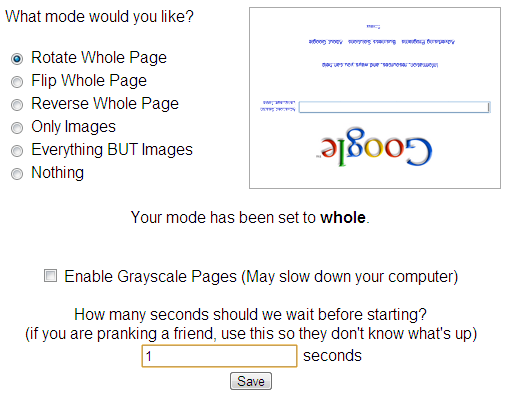
Task: Click the 'What mode would you like?' heading
Action: click(99, 17)
